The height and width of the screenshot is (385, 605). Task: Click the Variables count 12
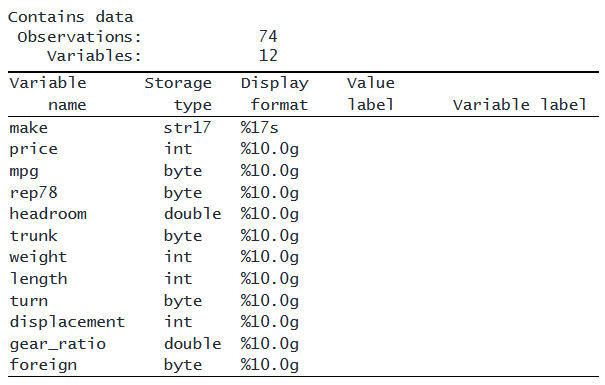click(x=268, y=56)
